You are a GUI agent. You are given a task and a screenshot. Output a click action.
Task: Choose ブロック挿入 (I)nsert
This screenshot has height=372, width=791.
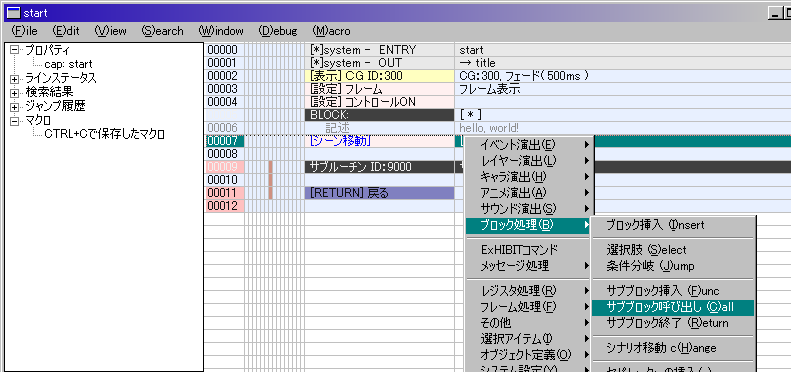click(x=672, y=225)
